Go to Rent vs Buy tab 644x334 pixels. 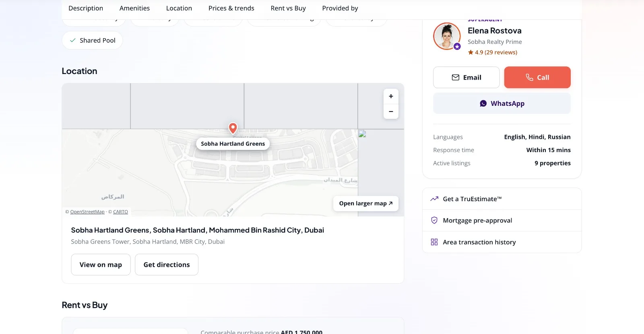(x=288, y=8)
